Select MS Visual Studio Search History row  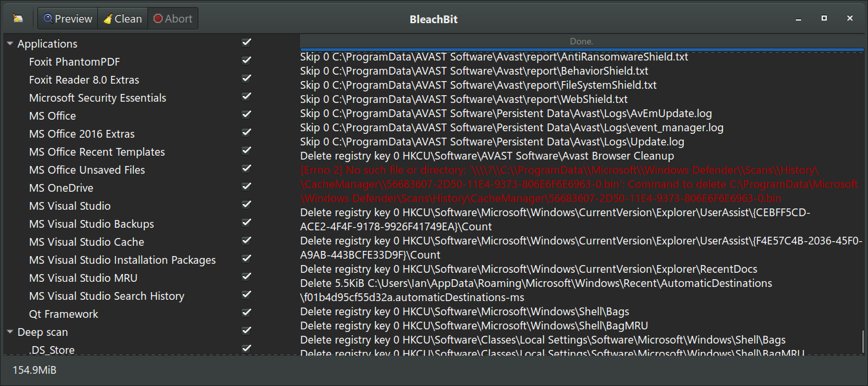point(106,296)
